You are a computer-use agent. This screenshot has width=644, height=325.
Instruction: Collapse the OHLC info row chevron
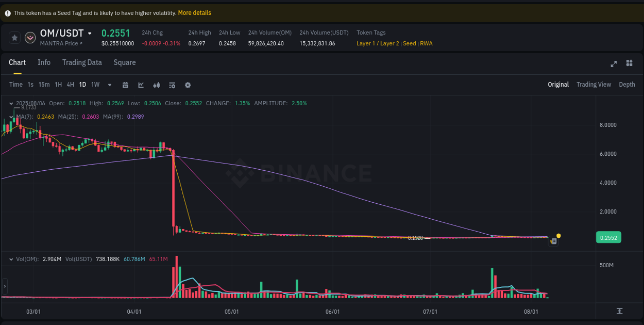11,103
